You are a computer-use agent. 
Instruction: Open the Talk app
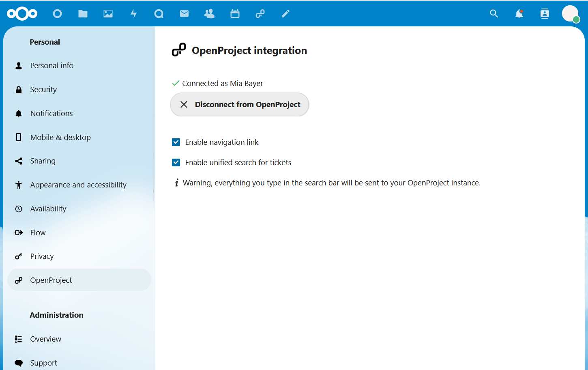pos(159,13)
